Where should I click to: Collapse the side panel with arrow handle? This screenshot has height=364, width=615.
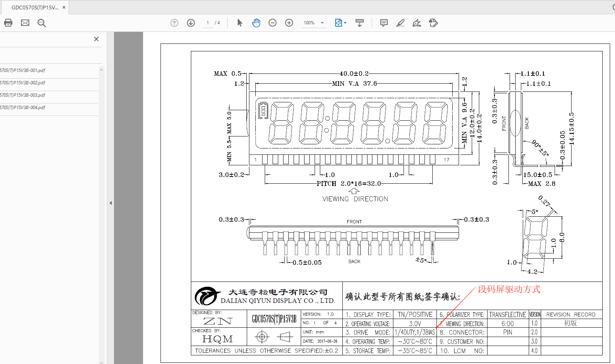111,203
